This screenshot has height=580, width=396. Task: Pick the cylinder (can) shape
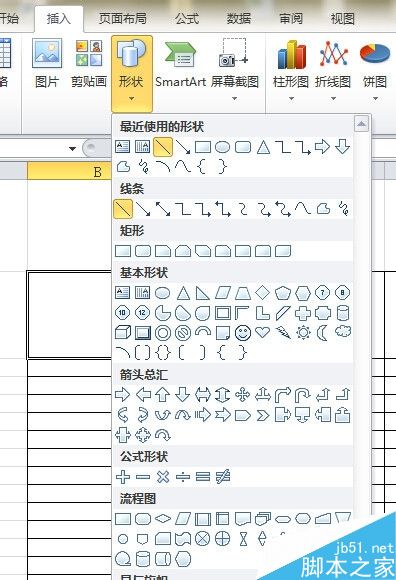coord(343,313)
